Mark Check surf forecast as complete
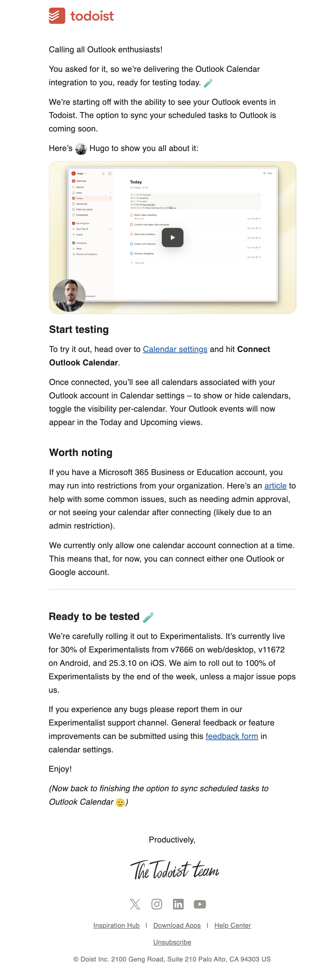This screenshot has height=980, width=327. pyautogui.click(x=132, y=244)
